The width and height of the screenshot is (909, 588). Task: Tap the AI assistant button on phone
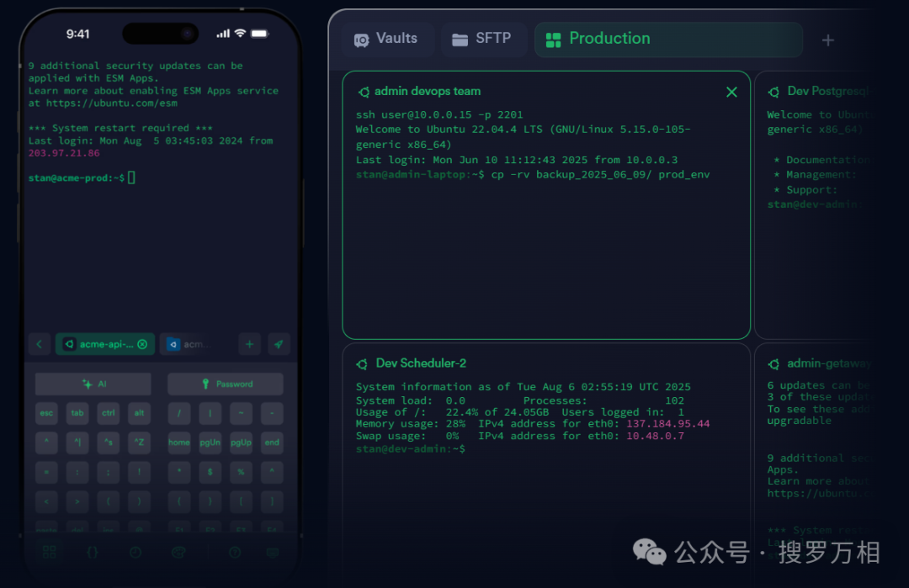click(x=93, y=384)
